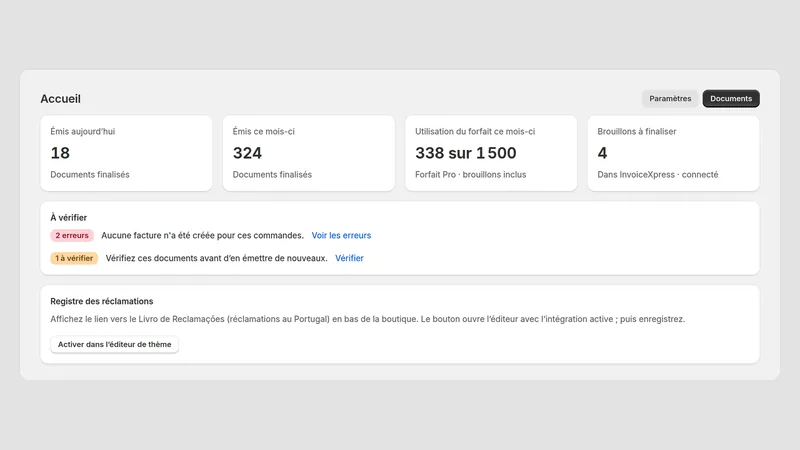Viewport: 800px width, 450px height.
Task: Click the Émis ce mois-ci label
Action: coord(263,131)
